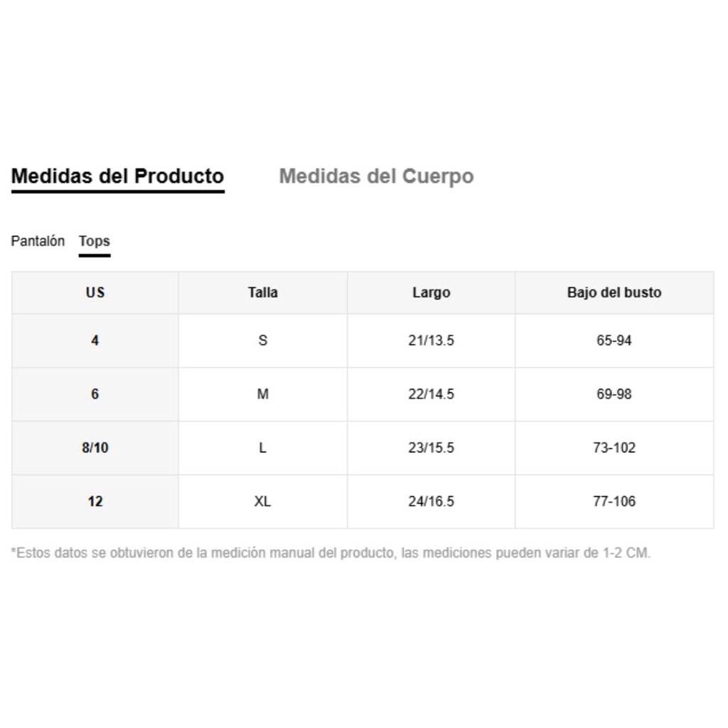Switch to the Medidas del Cuerpo tab
Image resolution: width=728 pixels, height=728 pixels.
[x=376, y=176]
